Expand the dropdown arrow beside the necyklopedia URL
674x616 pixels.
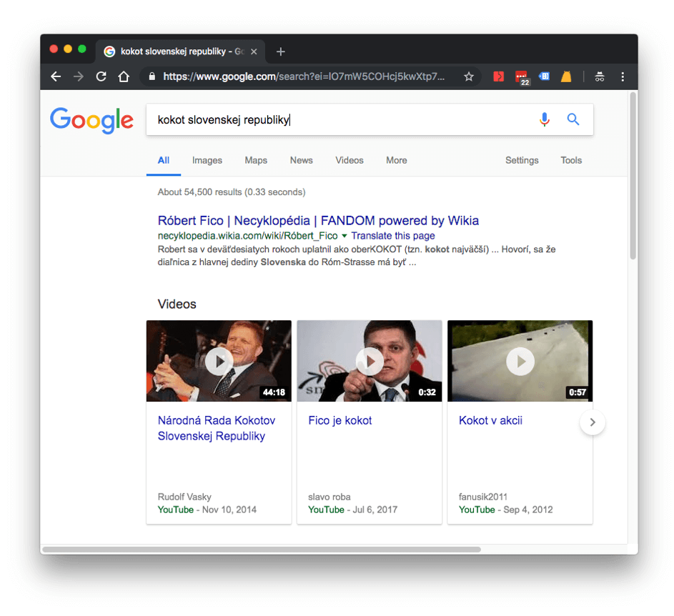[344, 236]
